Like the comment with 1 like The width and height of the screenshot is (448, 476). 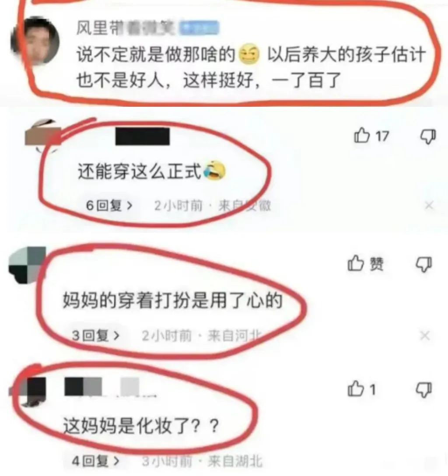pos(356,388)
